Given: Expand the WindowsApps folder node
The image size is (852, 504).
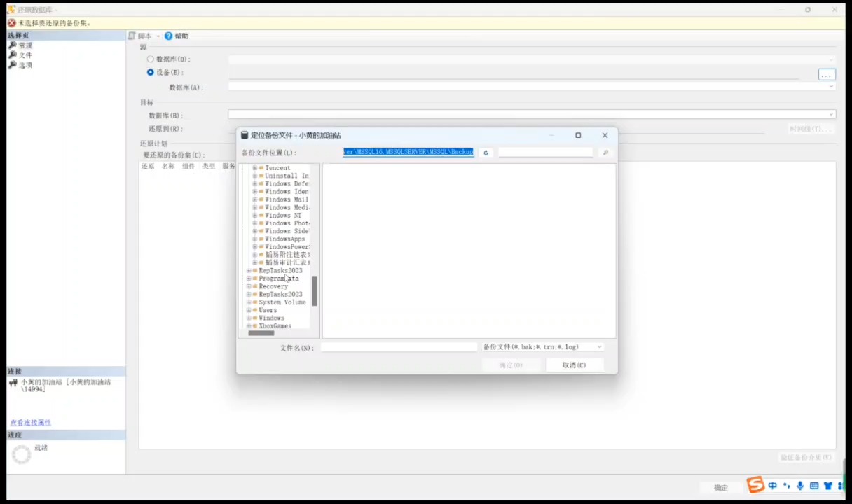Looking at the screenshot, I should pyautogui.click(x=255, y=239).
